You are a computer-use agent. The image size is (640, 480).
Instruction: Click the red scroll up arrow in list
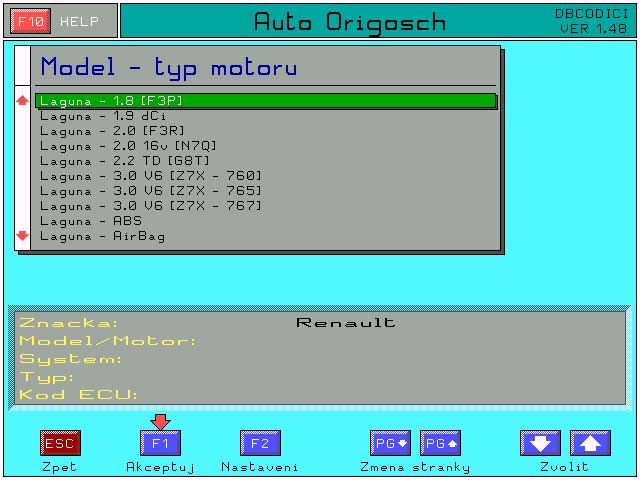tap(22, 100)
